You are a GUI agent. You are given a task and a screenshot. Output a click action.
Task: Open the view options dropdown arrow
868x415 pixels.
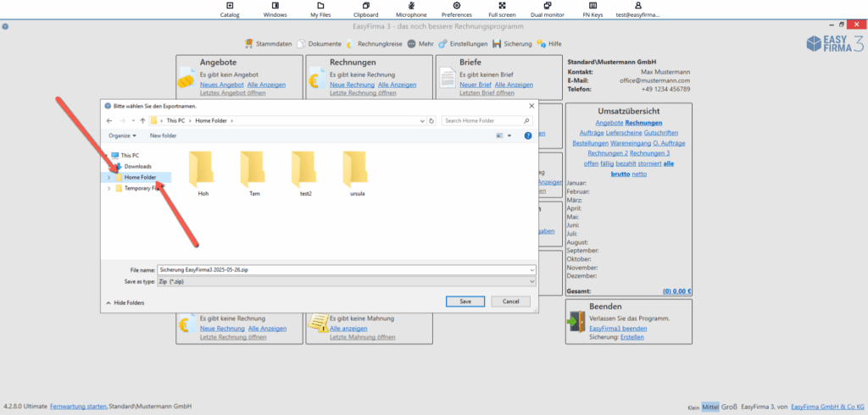509,136
